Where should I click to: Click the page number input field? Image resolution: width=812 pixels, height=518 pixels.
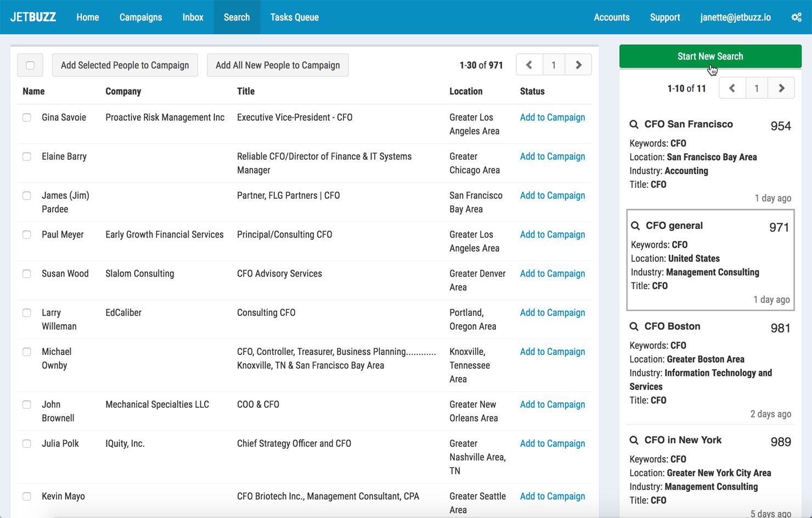(x=554, y=64)
